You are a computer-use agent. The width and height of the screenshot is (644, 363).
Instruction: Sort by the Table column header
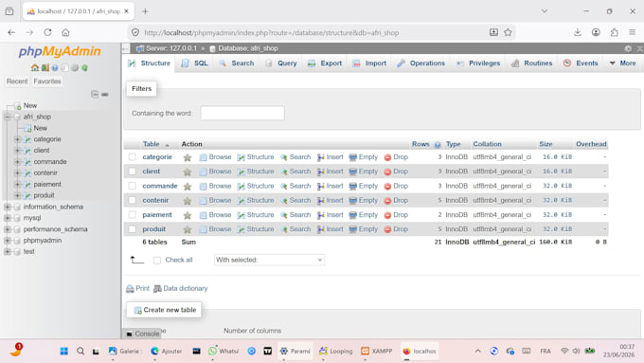coord(152,144)
